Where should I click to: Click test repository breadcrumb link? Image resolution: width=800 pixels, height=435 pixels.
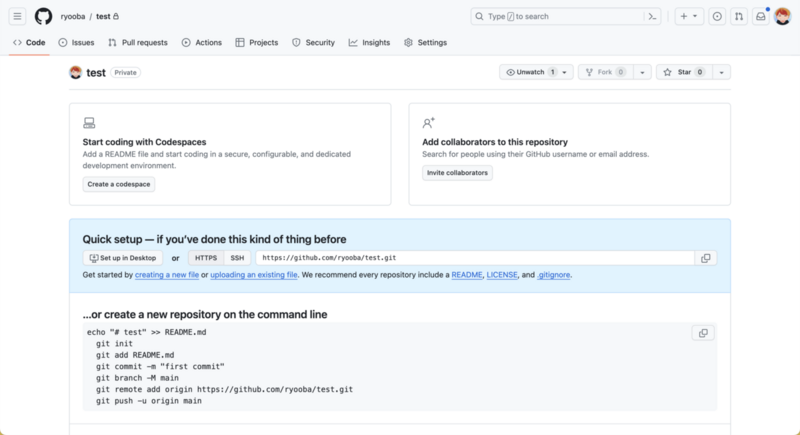103,16
